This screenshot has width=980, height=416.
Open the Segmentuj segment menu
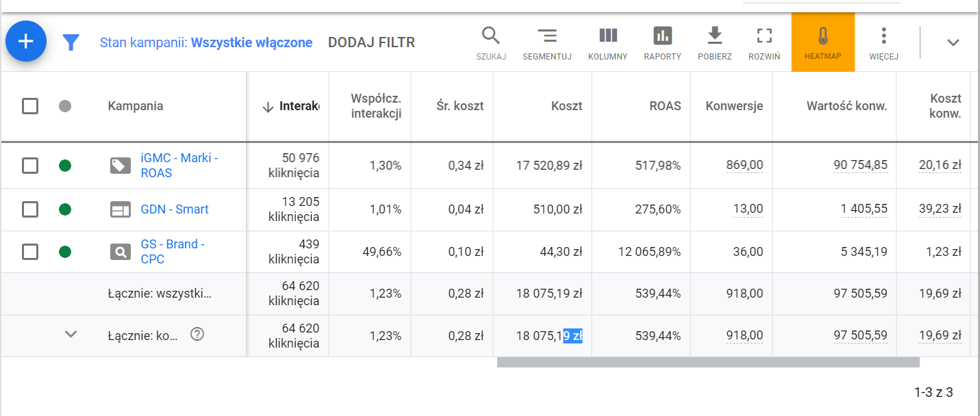(x=546, y=42)
